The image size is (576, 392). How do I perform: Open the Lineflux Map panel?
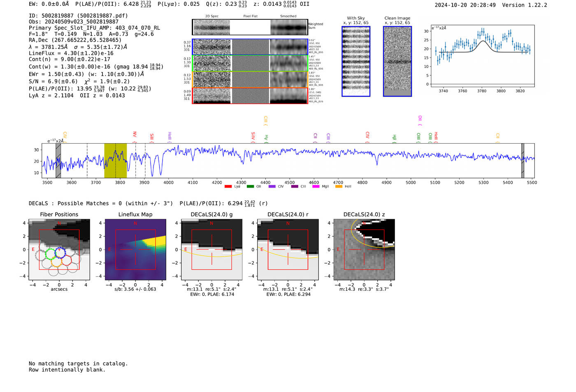tap(135, 249)
